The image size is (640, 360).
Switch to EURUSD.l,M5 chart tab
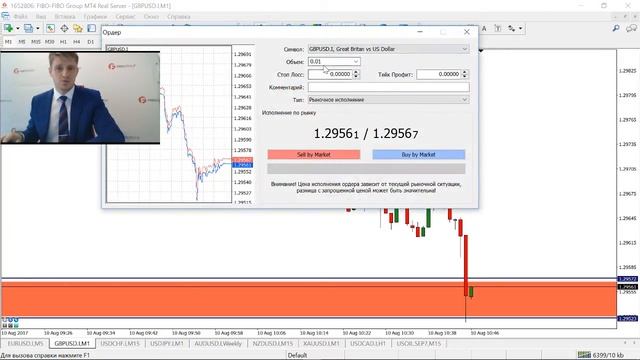click(x=25, y=344)
